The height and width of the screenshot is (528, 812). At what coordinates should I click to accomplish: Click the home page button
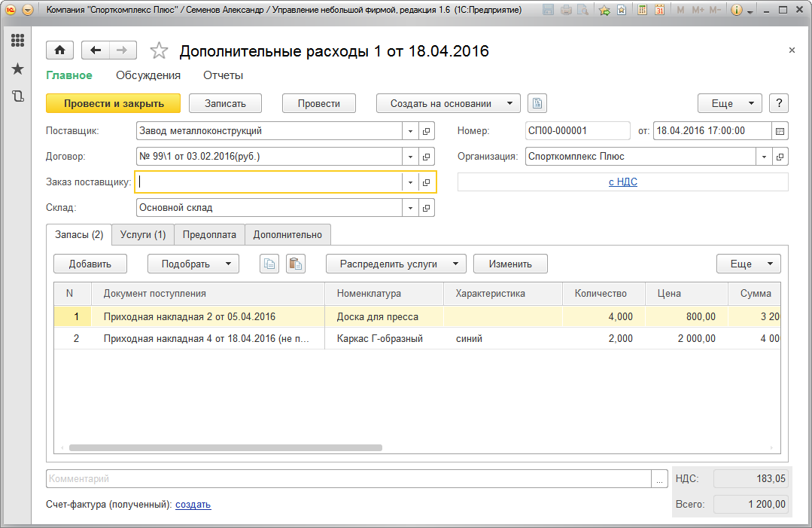[x=59, y=50]
